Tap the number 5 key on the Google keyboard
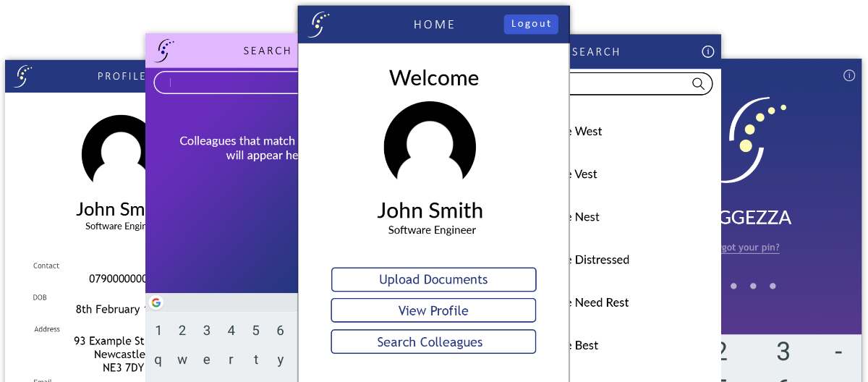Viewport: 868px width, 382px height. pyautogui.click(x=256, y=331)
